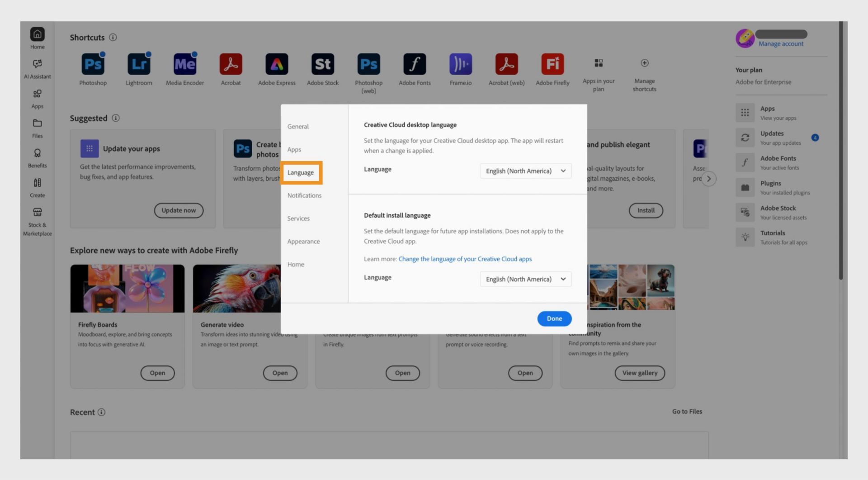
Task: Click the Done button
Action: [554, 318]
